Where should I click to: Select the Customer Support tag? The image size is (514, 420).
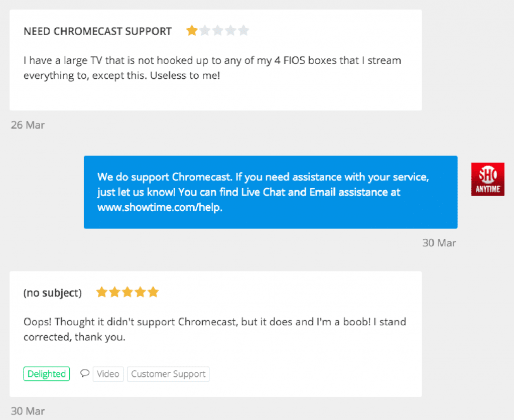[x=168, y=373]
